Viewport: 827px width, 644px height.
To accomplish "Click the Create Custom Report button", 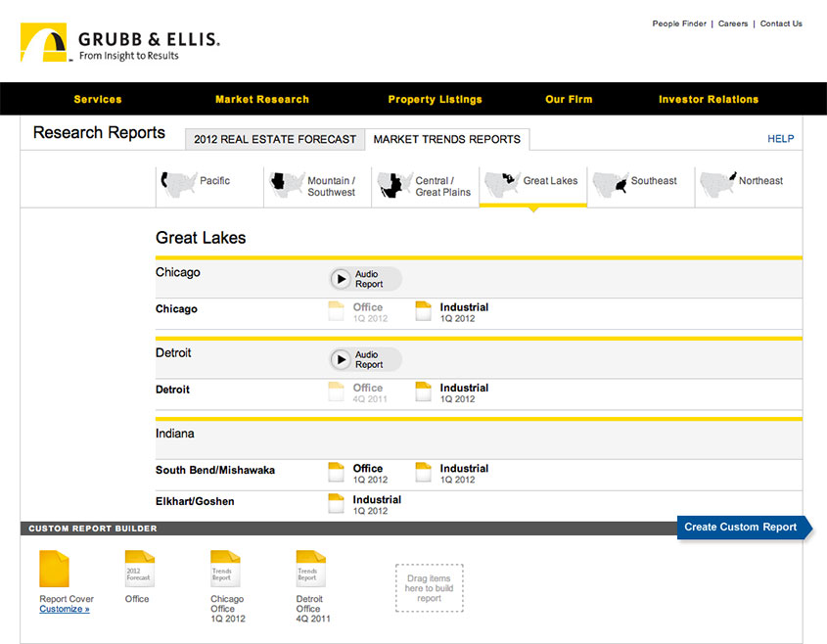I will 741,527.
